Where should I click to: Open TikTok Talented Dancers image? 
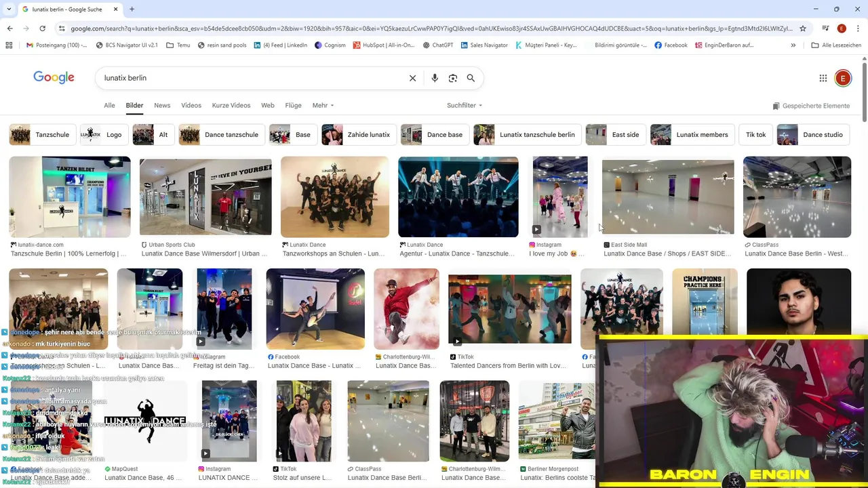click(x=509, y=308)
